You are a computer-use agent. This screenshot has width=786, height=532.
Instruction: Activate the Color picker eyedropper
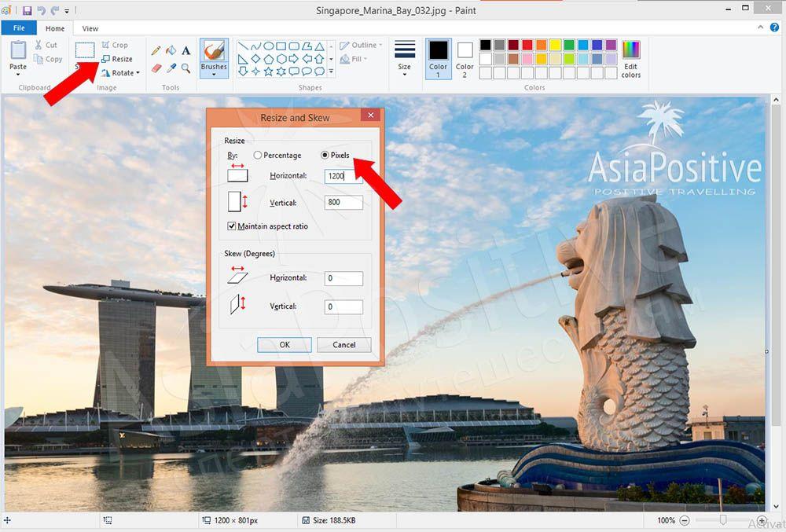[x=171, y=68]
